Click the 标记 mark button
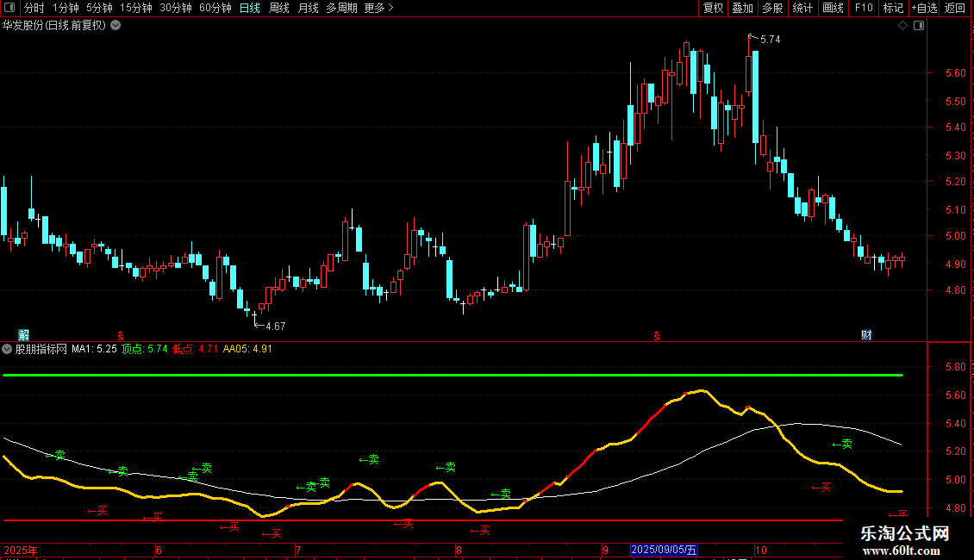This screenshot has width=974, height=560. pos(893,8)
